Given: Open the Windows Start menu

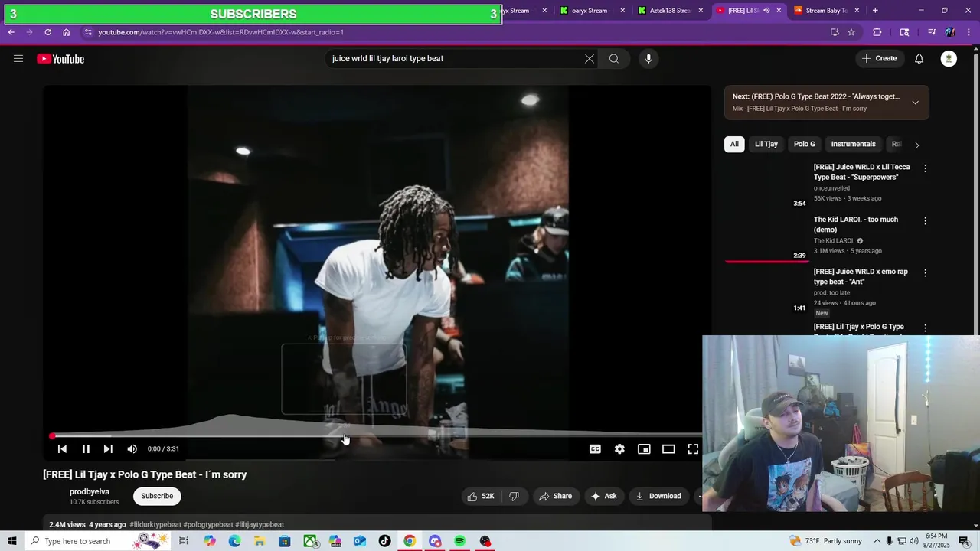Looking at the screenshot, I should point(12,541).
